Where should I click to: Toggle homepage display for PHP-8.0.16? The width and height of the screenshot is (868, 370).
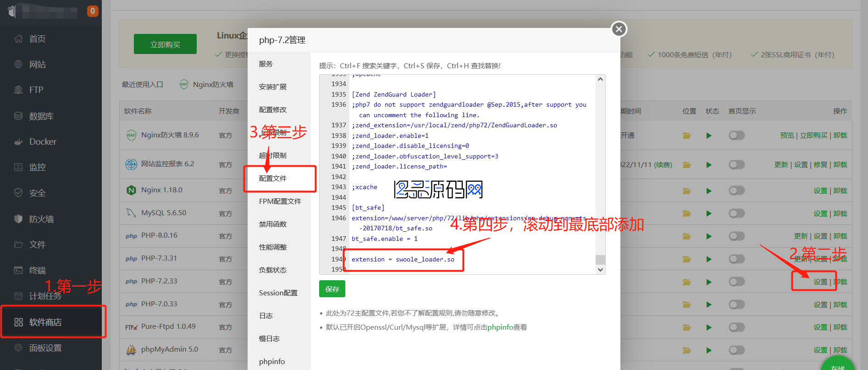point(737,236)
